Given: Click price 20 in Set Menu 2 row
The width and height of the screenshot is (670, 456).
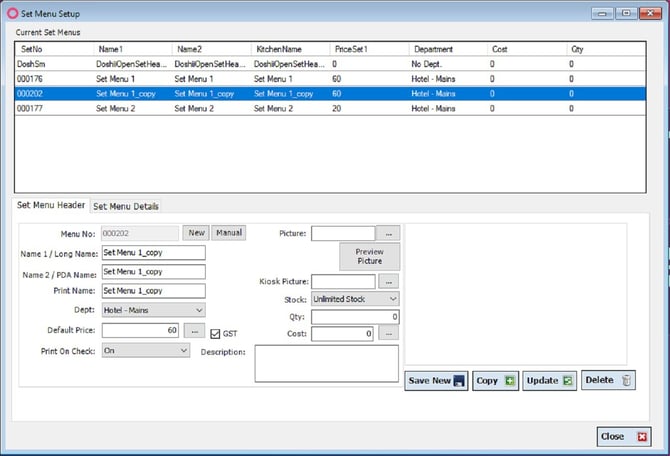Looking at the screenshot, I should (x=336, y=109).
